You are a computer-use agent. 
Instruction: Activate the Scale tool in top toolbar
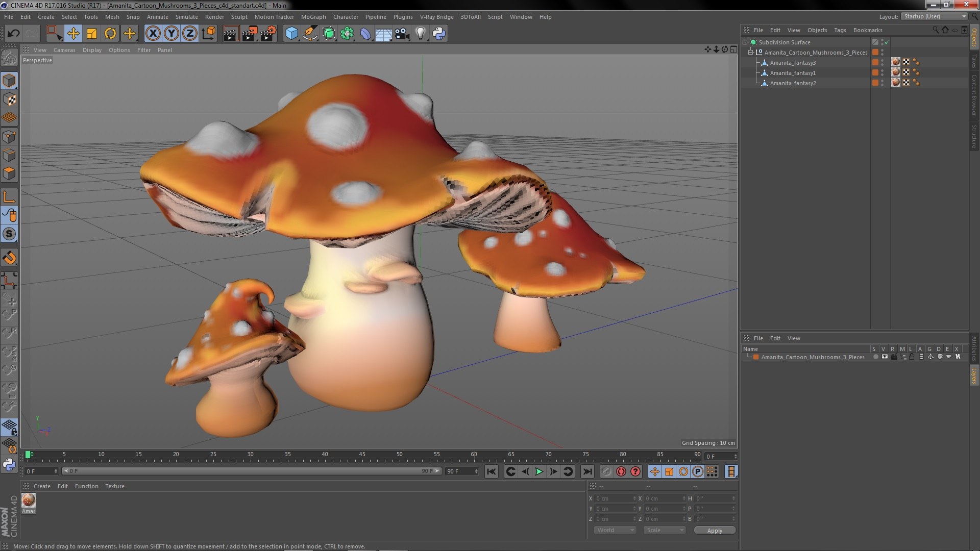coord(92,34)
